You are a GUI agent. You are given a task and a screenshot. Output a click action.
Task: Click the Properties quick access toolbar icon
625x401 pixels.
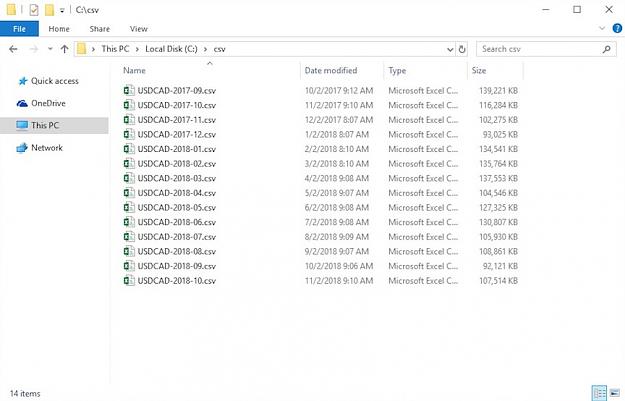point(34,10)
